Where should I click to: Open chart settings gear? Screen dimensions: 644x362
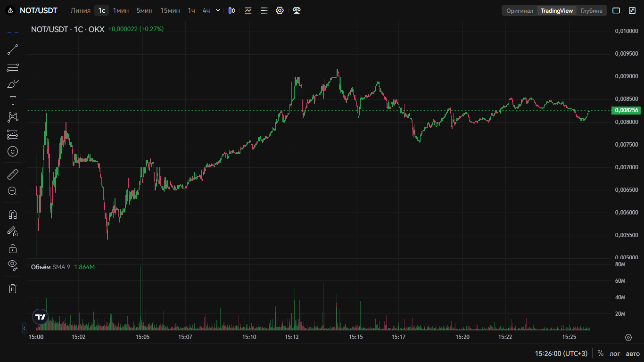coord(280,10)
